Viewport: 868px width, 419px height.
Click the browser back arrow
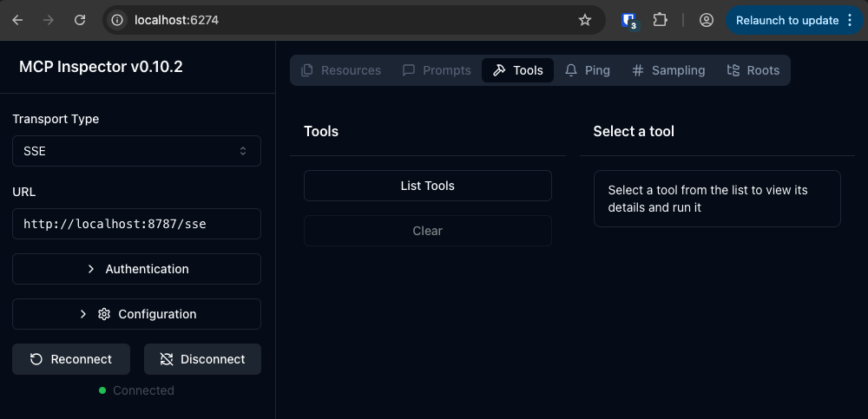click(18, 19)
